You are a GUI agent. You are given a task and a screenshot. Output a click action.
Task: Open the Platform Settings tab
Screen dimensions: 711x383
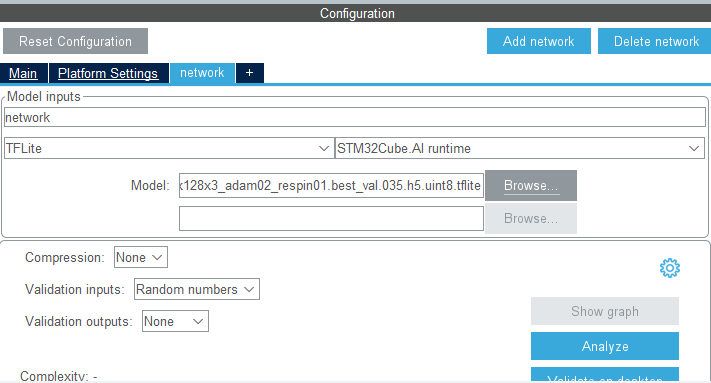(108, 73)
